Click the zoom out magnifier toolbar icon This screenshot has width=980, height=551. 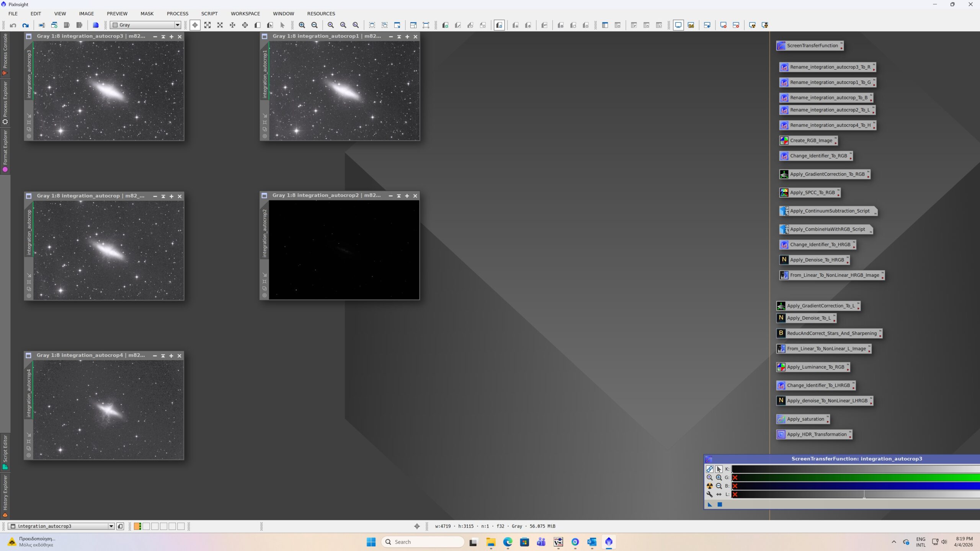(314, 25)
